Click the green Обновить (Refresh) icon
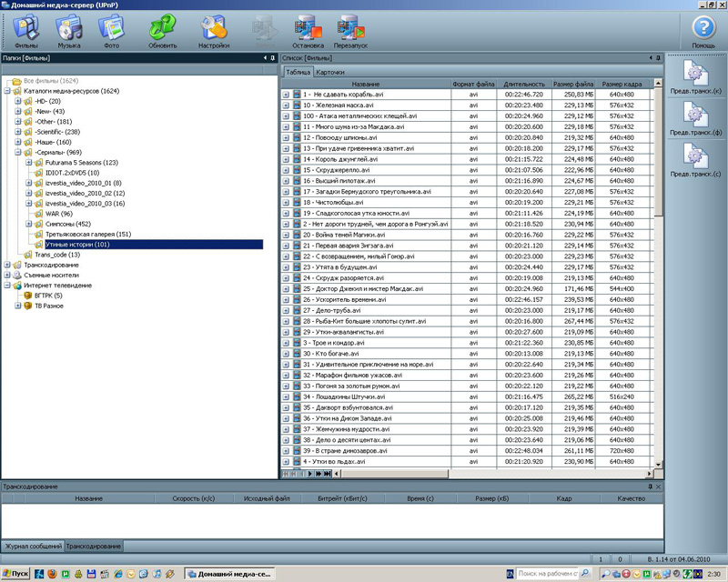 coord(162,31)
